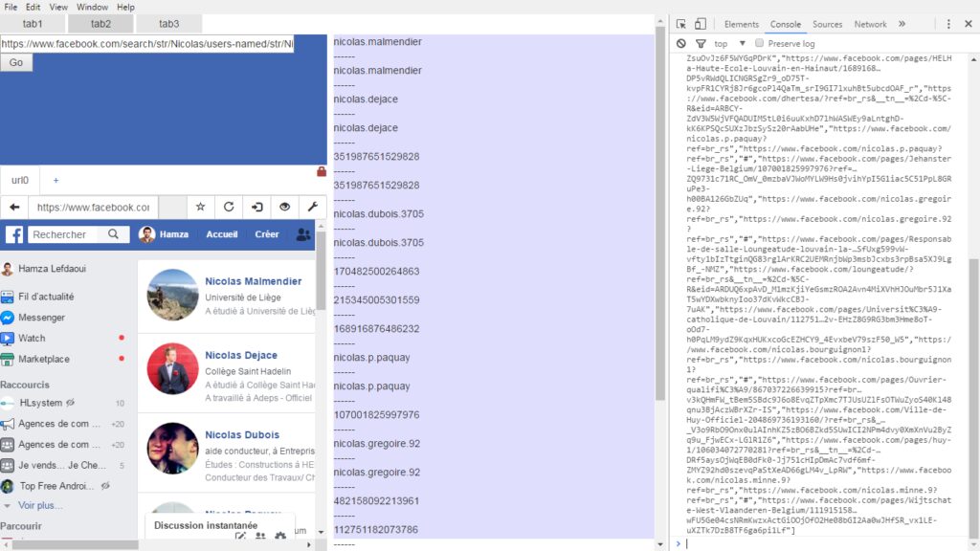Click Nicolas Dubois profile photo

pyautogui.click(x=172, y=449)
